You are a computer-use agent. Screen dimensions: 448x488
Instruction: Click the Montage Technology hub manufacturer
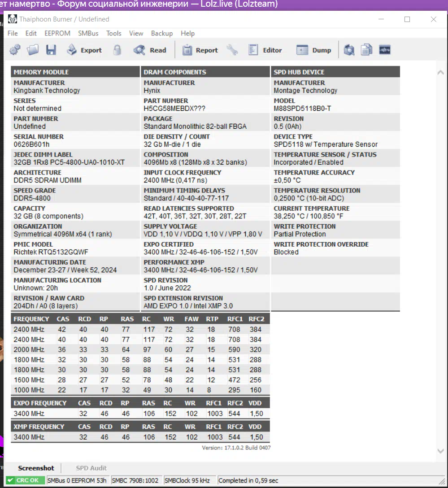(x=305, y=91)
